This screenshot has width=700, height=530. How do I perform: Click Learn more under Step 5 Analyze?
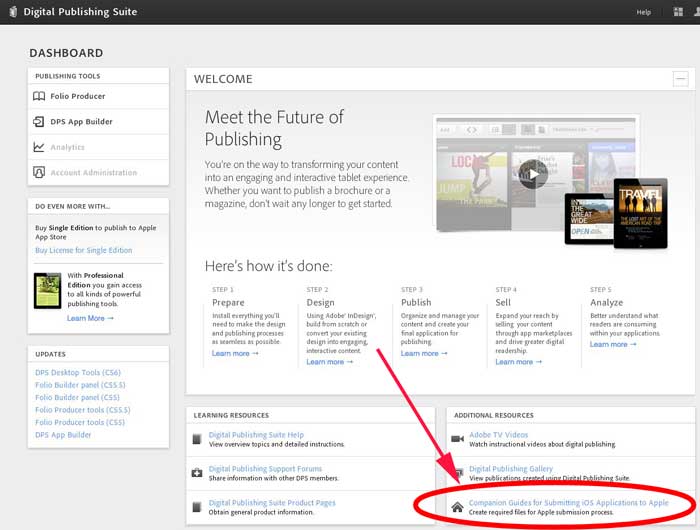tap(612, 344)
